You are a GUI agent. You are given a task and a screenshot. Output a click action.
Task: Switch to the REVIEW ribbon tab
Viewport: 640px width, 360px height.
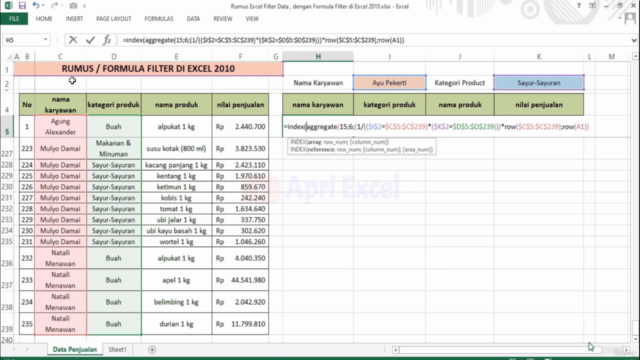point(223,19)
